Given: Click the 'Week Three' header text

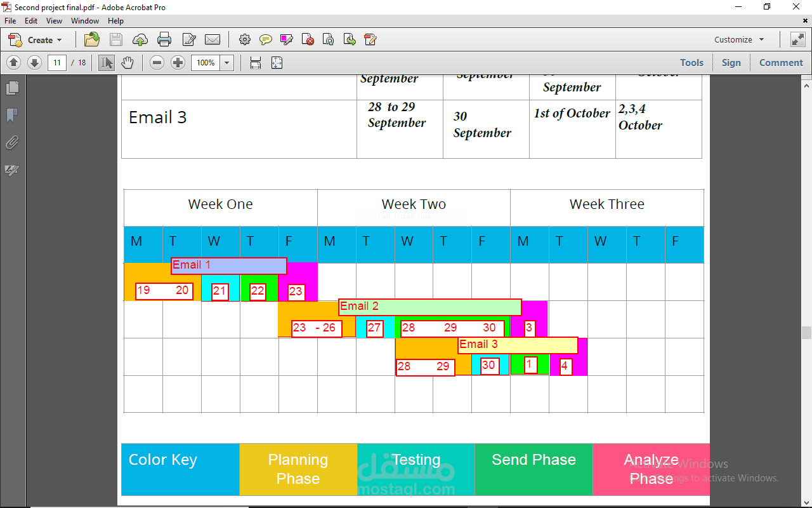Looking at the screenshot, I should pos(607,204).
